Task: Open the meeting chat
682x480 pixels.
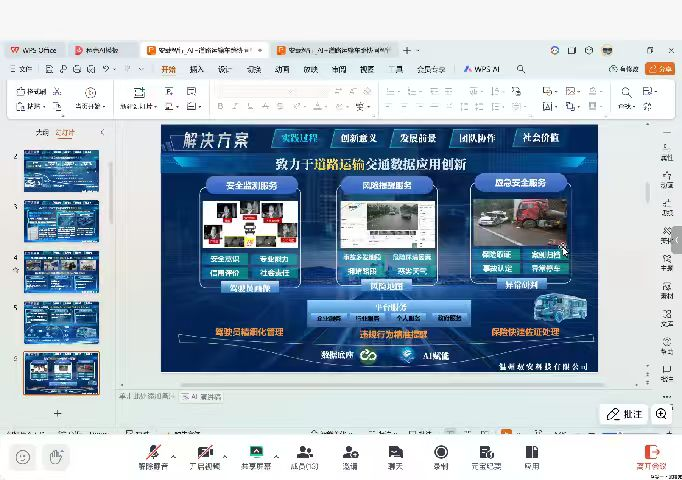Action: click(x=395, y=453)
